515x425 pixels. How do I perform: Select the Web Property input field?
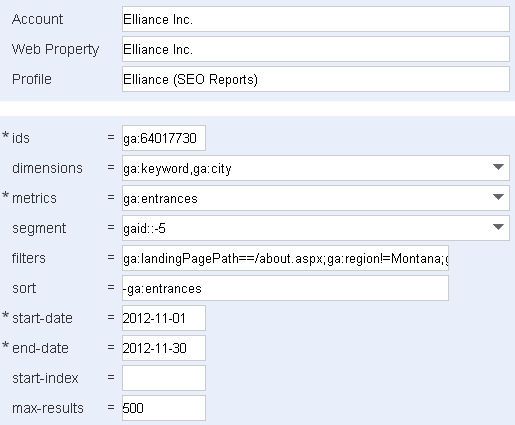click(316, 49)
